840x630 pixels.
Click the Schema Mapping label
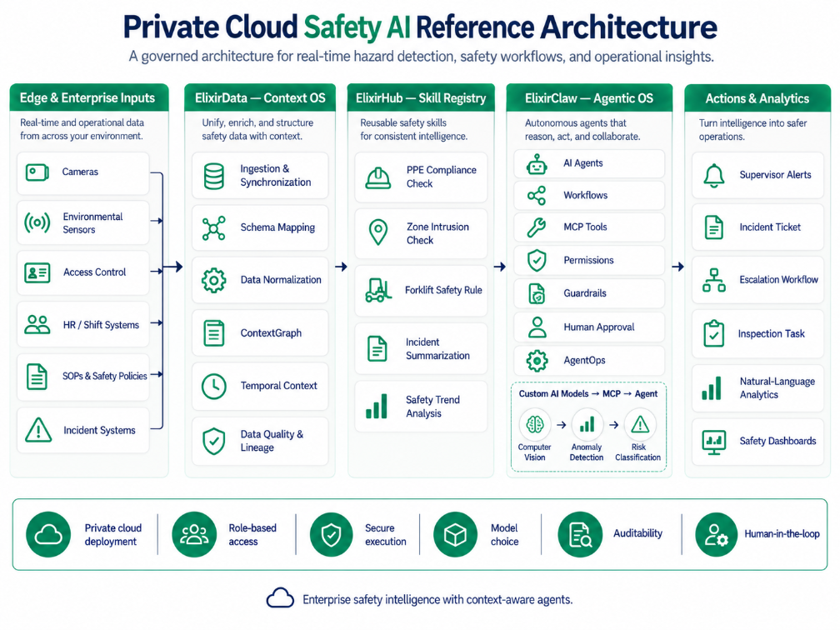(277, 227)
